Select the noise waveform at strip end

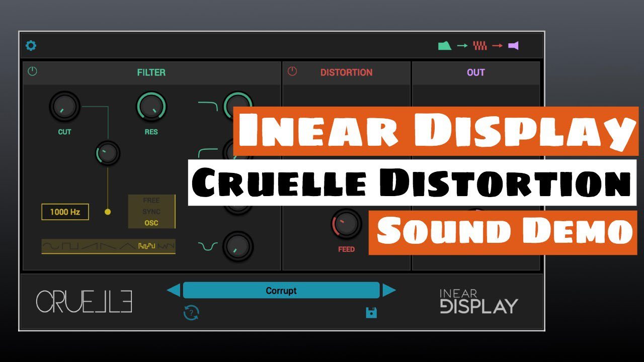pyautogui.click(x=167, y=246)
